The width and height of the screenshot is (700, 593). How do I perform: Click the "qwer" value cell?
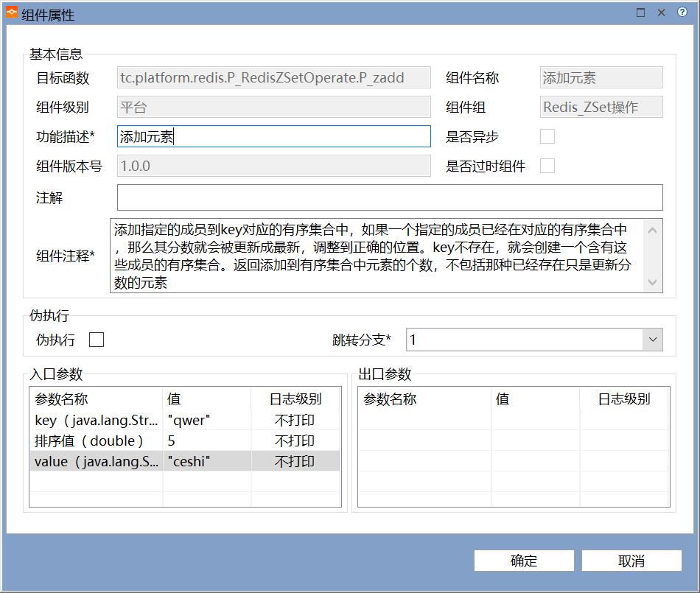point(207,420)
